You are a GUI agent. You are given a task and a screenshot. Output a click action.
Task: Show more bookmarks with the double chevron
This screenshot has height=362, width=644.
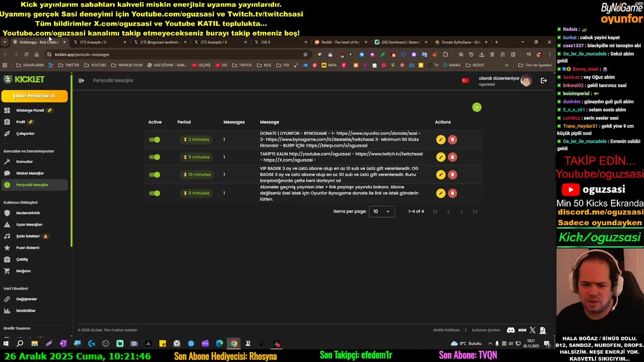[507, 65]
